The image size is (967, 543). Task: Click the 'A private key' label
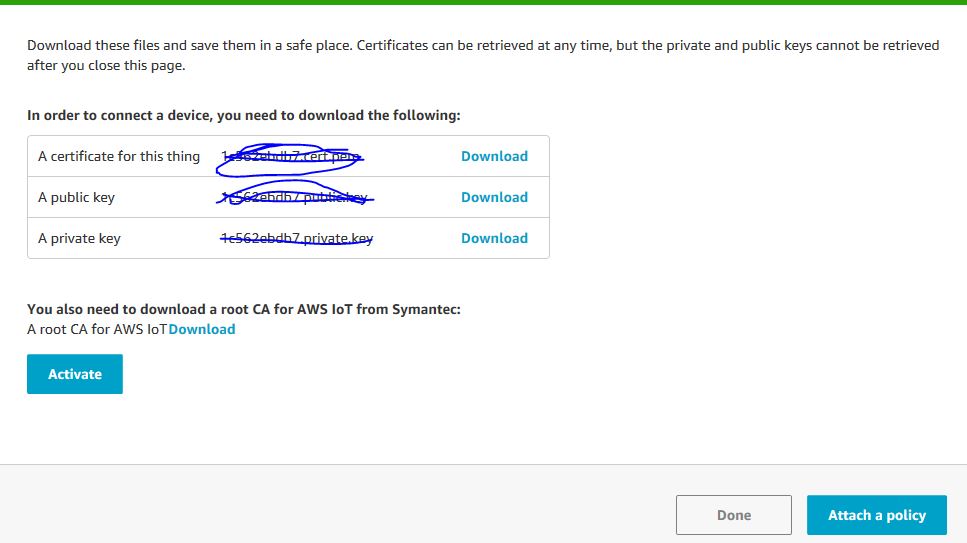pos(80,238)
